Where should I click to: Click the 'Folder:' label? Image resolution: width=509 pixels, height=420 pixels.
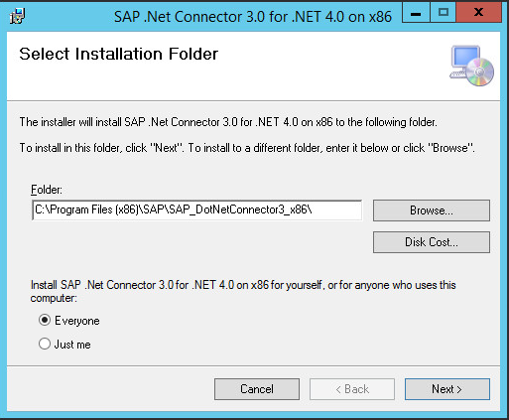tap(47, 190)
